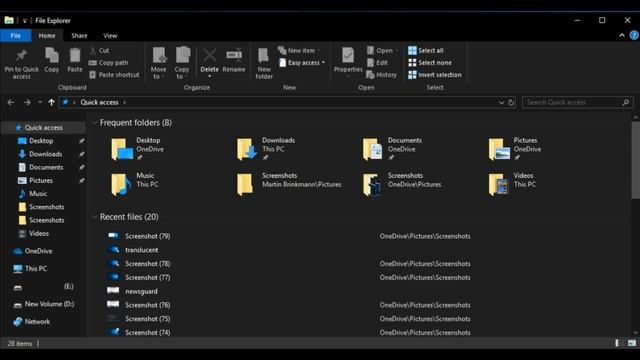The image size is (640, 360).
Task: Go back with the left arrow
Action: [x=11, y=102]
